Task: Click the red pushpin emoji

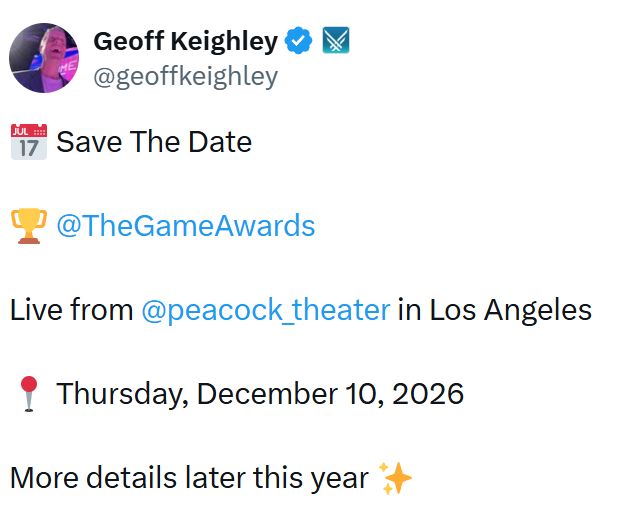Action: 28,394
